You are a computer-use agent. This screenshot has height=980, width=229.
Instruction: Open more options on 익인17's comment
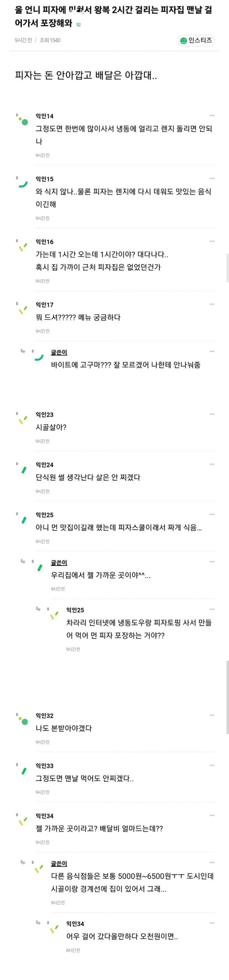coord(212,304)
